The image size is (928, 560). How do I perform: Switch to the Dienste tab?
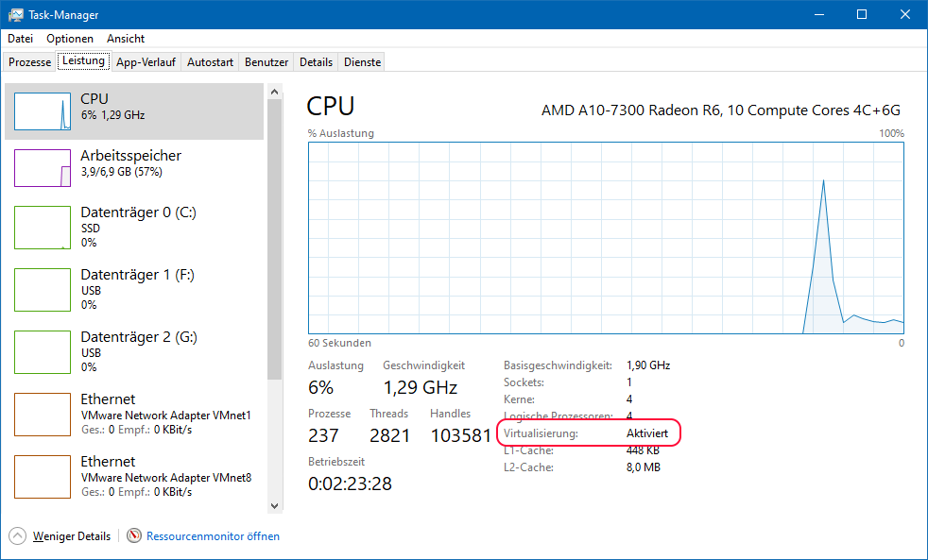[x=361, y=60]
